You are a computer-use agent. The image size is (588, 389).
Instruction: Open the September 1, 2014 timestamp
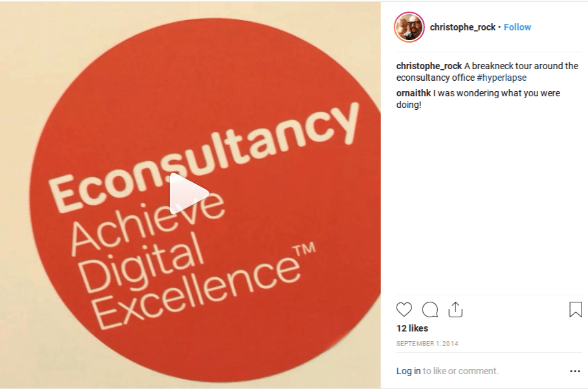point(427,344)
